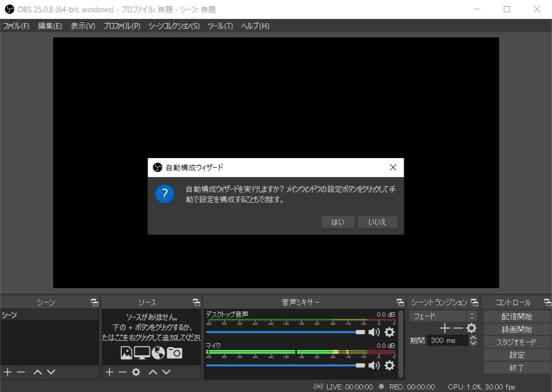Viewport: 552px width, 392px height.
Task: Decrease the transition duration with the down stepper
Action: [x=473, y=343]
